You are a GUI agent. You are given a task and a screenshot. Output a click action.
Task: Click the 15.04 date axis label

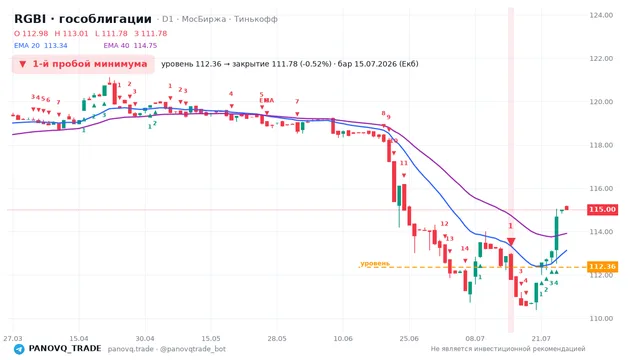coord(79,338)
